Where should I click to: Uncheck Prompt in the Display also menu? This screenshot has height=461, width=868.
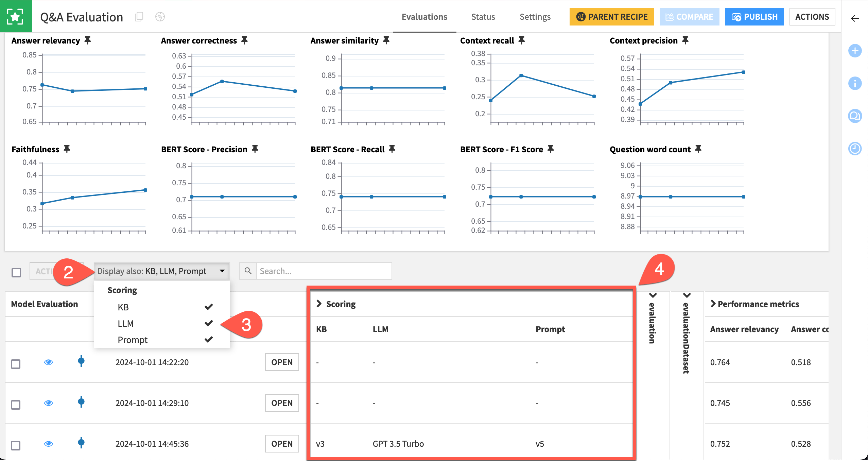point(162,340)
